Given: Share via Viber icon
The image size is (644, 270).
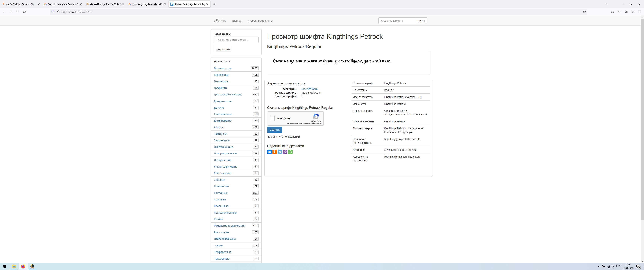Looking at the screenshot, I should click(x=285, y=152).
